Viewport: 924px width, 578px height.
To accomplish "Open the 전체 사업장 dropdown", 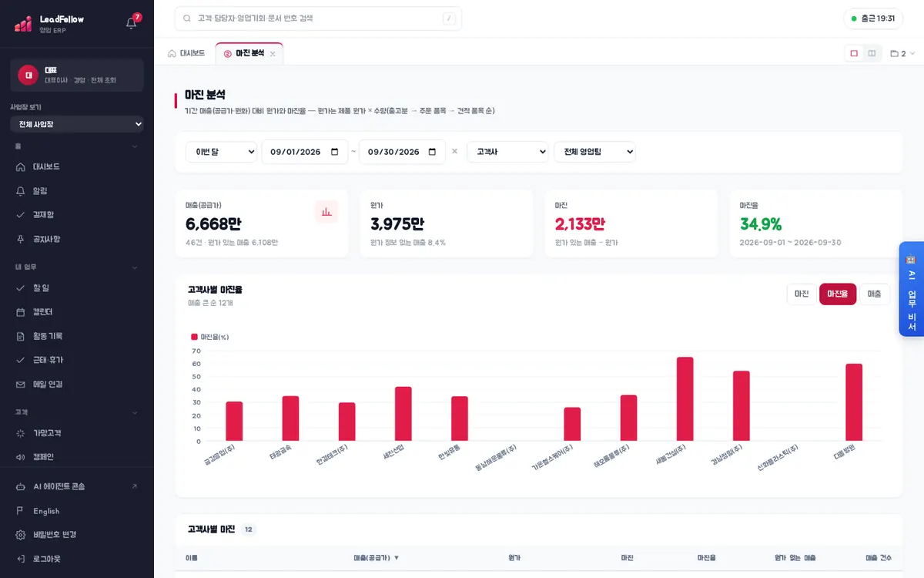I will [77, 124].
